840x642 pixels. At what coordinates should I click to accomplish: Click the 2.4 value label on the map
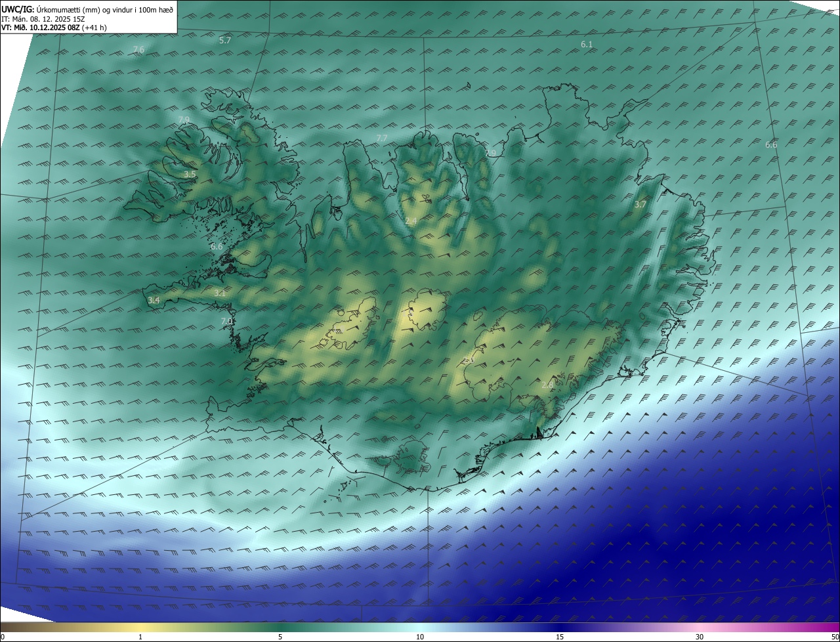(x=411, y=221)
